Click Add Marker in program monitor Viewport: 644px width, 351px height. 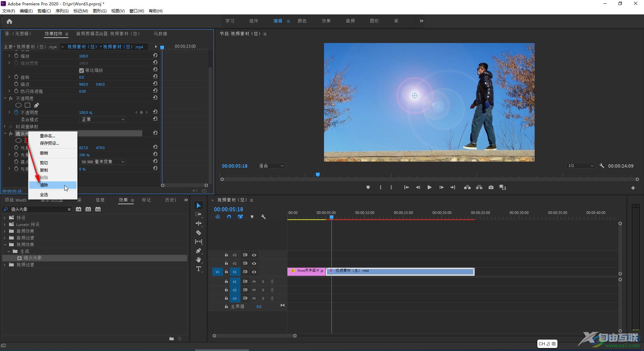pos(368,187)
